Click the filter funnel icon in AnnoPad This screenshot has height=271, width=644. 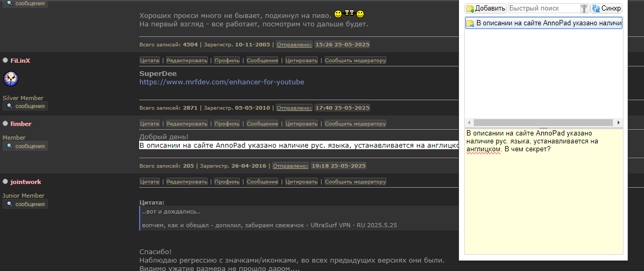point(584,8)
